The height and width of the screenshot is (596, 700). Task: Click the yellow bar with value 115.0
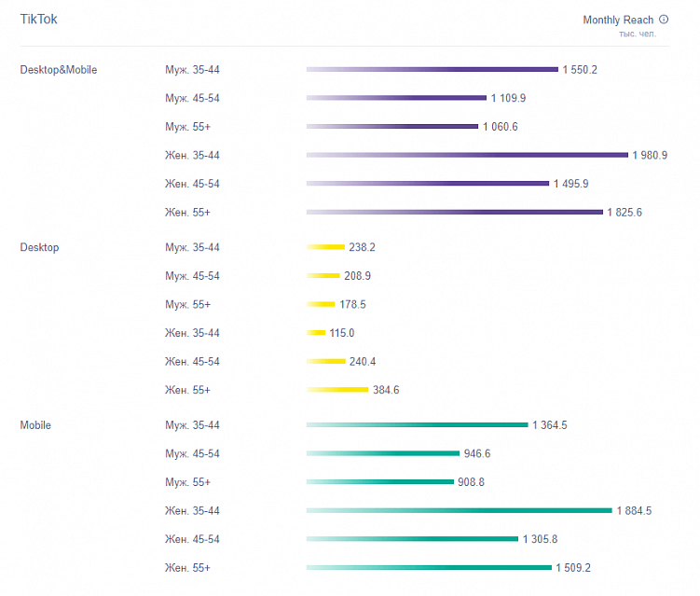(x=316, y=333)
